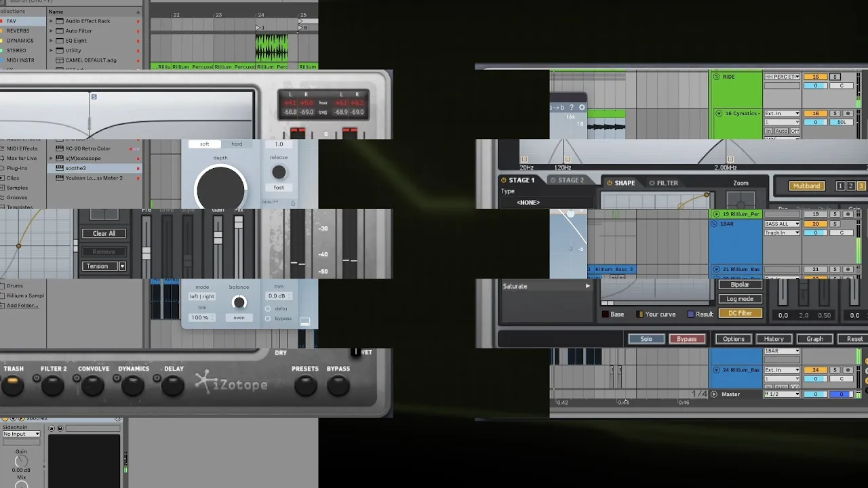Toggle the STAGE 1 power icon

point(504,180)
